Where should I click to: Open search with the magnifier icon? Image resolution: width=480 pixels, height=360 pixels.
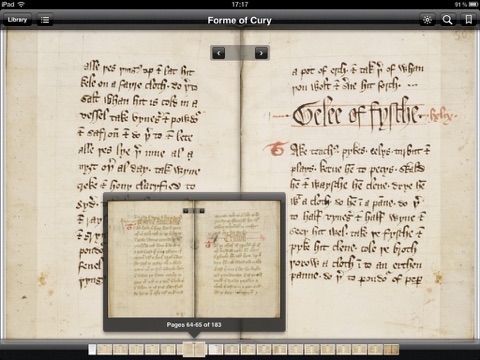(x=447, y=20)
